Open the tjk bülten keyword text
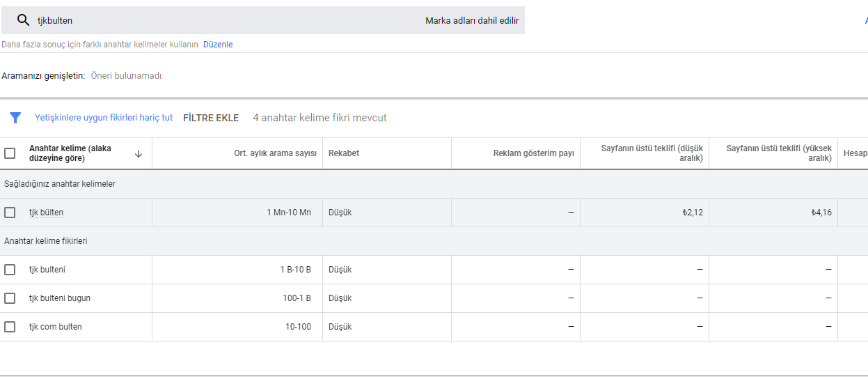This screenshot has width=868, height=377. click(46, 213)
